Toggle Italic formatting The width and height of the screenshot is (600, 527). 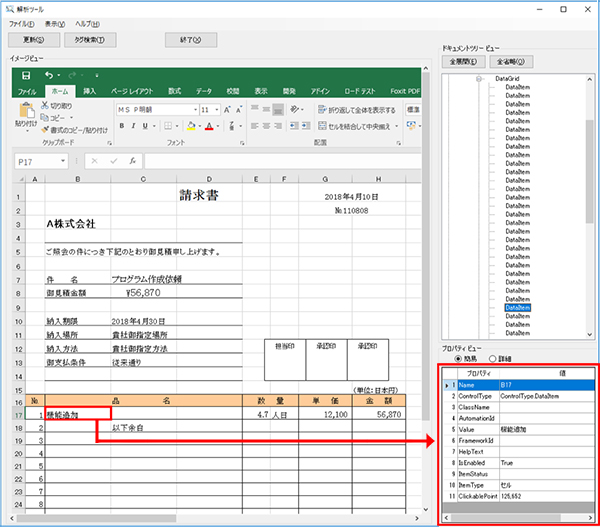tap(133, 126)
